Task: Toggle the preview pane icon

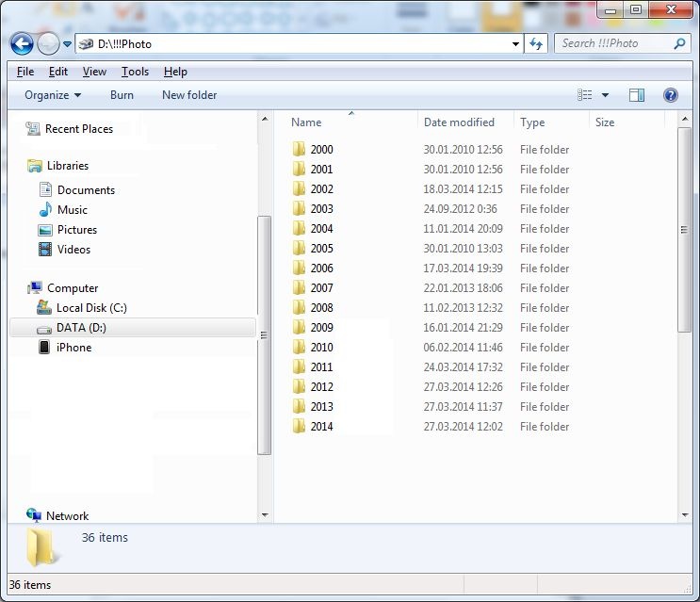Action: (x=637, y=95)
